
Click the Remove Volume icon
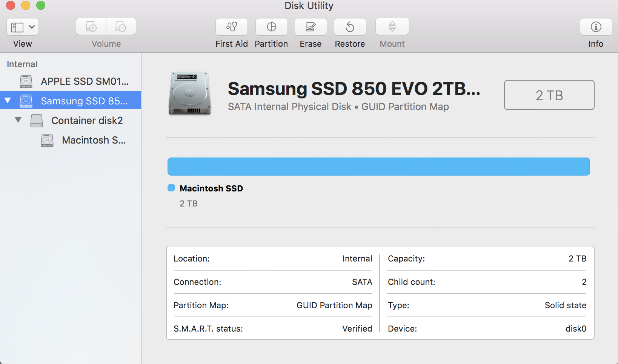(x=121, y=27)
